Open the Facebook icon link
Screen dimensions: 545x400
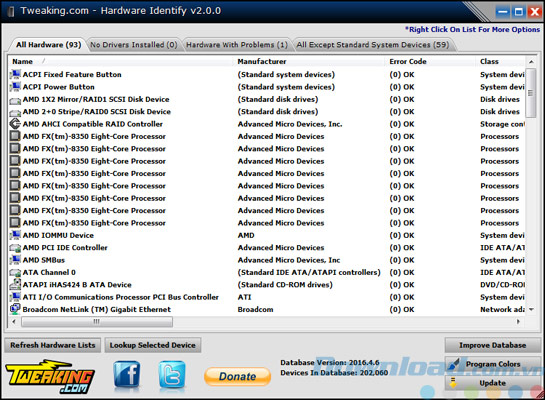pyautogui.click(x=127, y=374)
